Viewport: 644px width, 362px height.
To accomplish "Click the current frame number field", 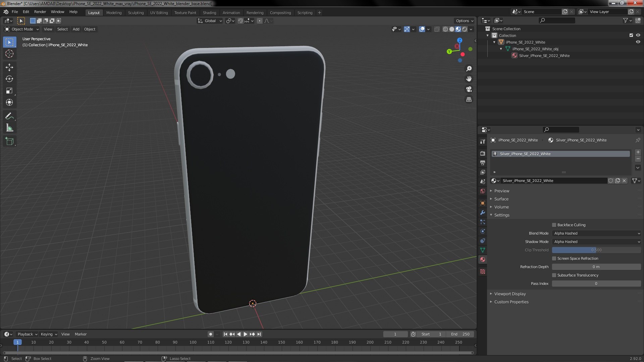I will click(395, 334).
